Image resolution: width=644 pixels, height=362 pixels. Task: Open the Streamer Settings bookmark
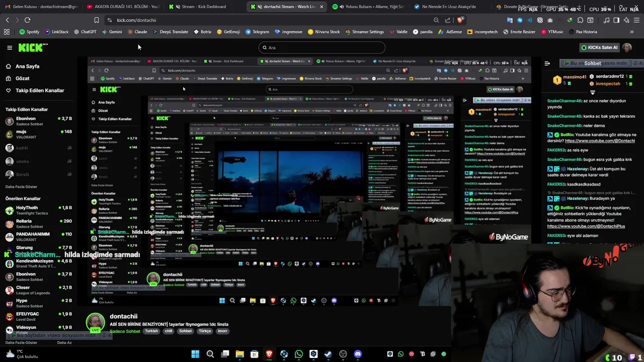coord(364,32)
